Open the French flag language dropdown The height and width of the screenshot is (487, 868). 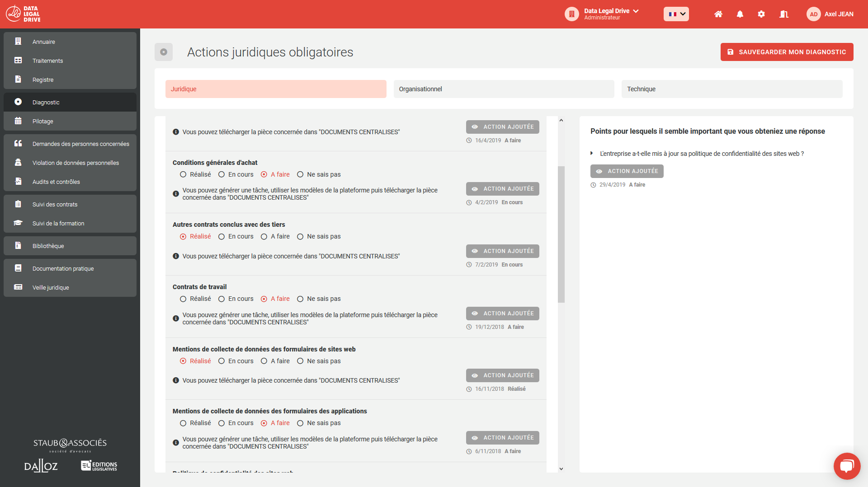point(676,14)
